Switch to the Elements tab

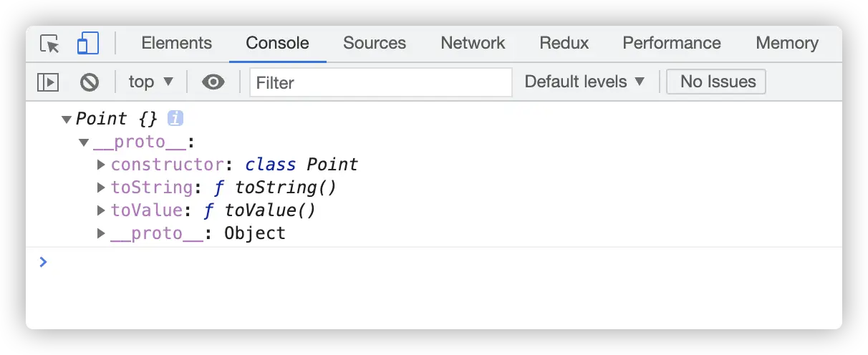coord(176,44)
